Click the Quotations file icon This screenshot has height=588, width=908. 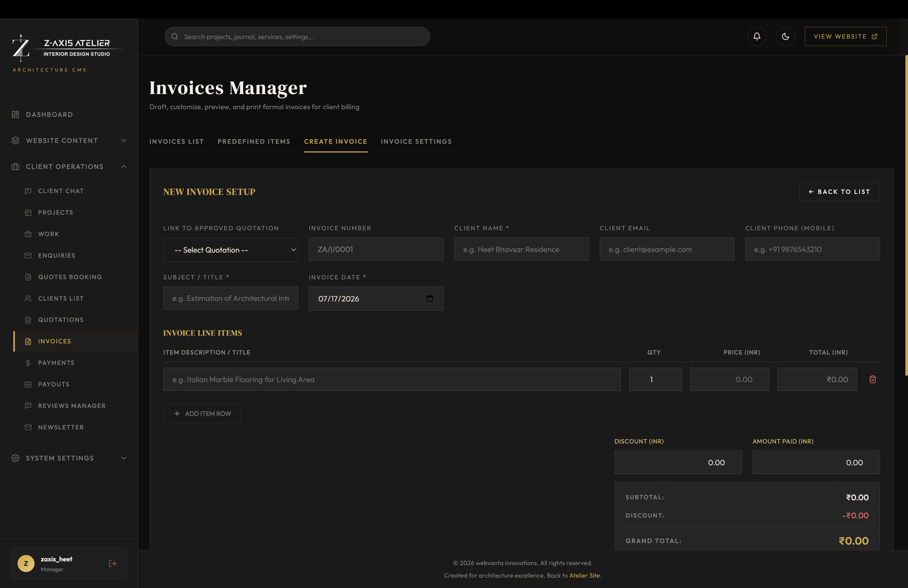coord(28,320)
